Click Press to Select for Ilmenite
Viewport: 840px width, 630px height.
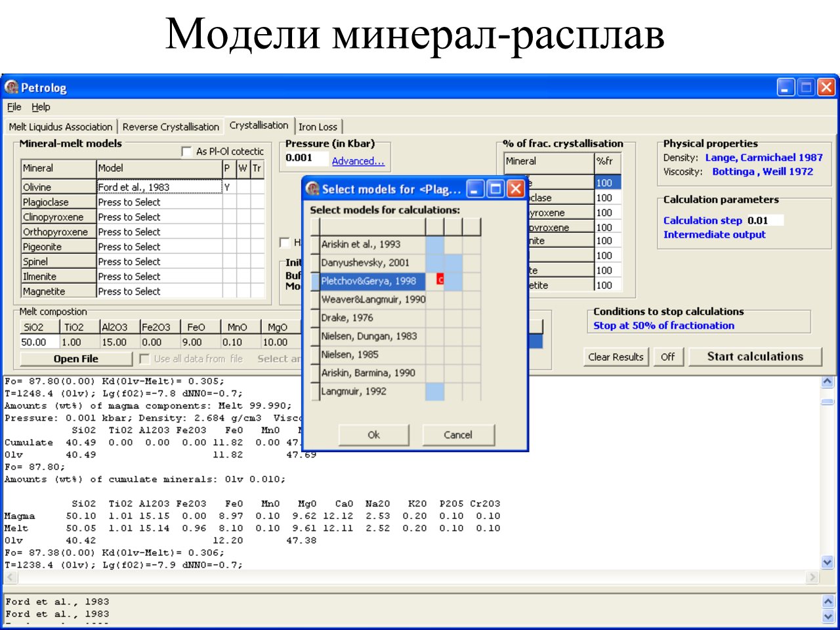[x=159, y=276]
